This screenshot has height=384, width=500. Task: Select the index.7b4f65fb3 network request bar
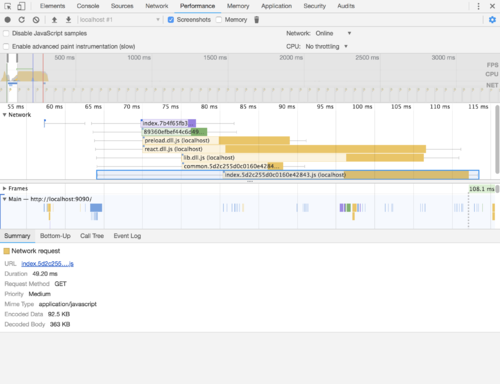[x=168, y=123]
